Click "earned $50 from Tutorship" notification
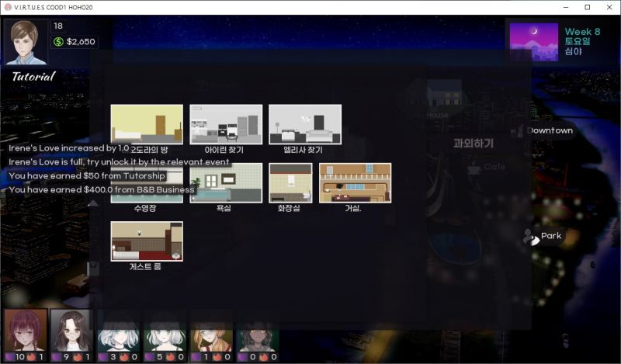Image resolution: width=621 pixels, height=364 pixels. pyautogui.click(x=87, y=176)
